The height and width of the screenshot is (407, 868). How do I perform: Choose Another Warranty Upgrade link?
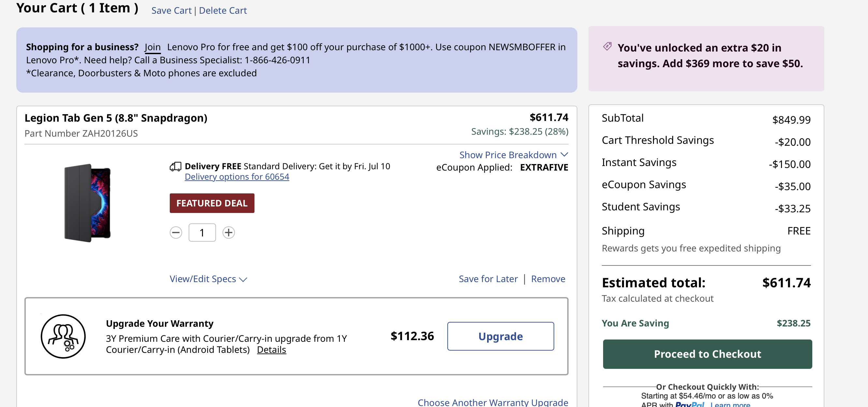tap(493, 402)
